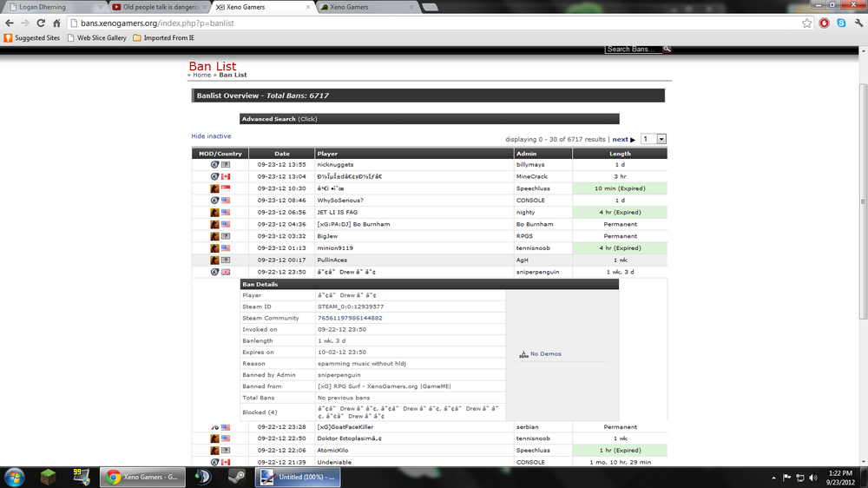Click the Chrome back arrow button
Image resolution: width=868 pixels, height=488 pixels.
pyautogui.click(x=10, y=23)
